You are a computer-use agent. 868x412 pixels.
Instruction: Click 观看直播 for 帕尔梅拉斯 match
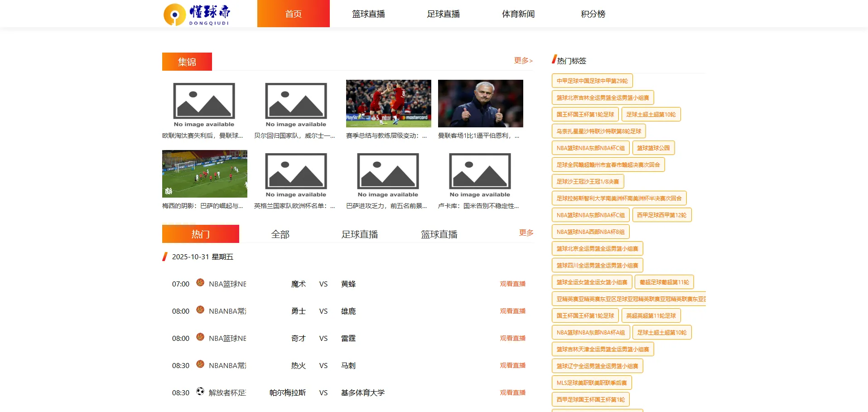click(x=512, y=393)
